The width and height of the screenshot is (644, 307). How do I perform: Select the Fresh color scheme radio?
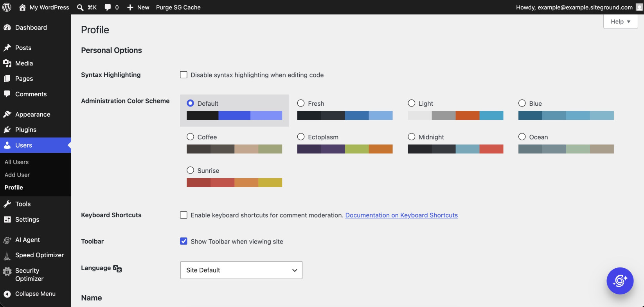click(301, 103)
